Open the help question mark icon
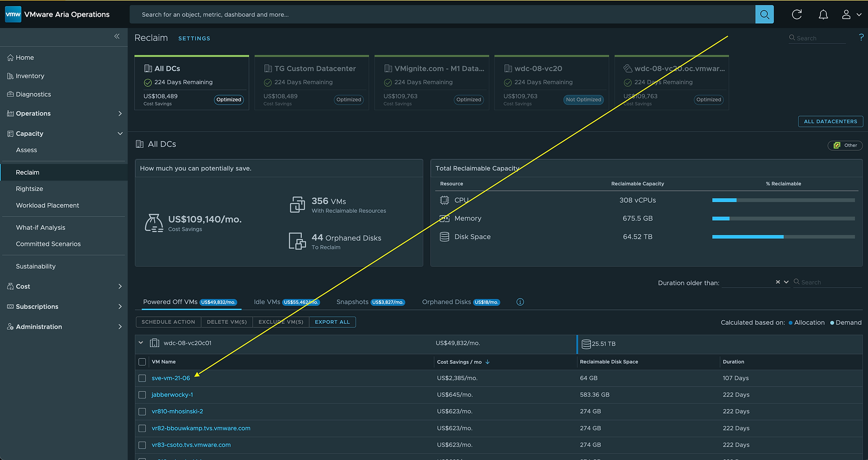The image size is (868, 460). tap(861, 38)
